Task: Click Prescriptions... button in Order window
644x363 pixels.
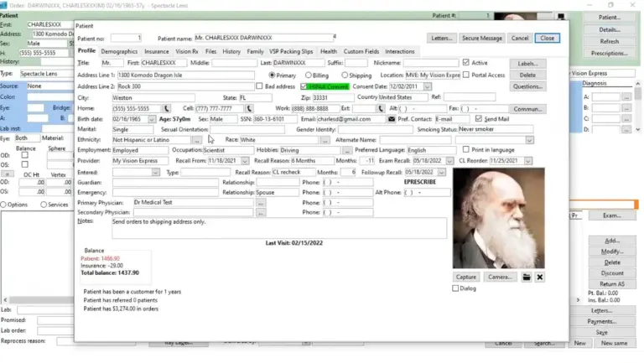Action: 609,54
